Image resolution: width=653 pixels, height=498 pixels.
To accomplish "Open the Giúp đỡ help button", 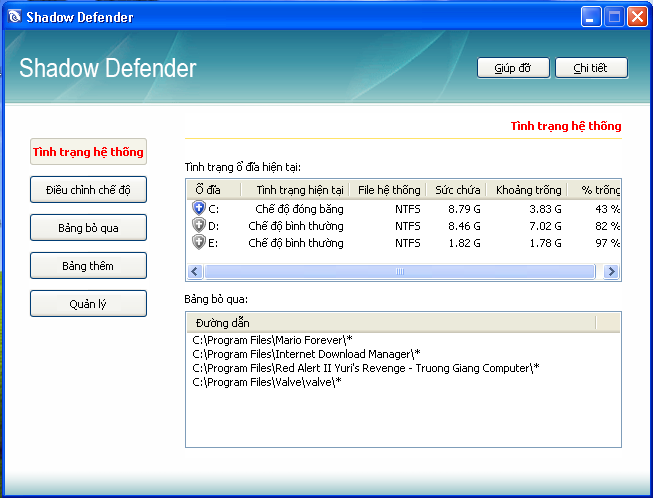I will pos(513,68).
